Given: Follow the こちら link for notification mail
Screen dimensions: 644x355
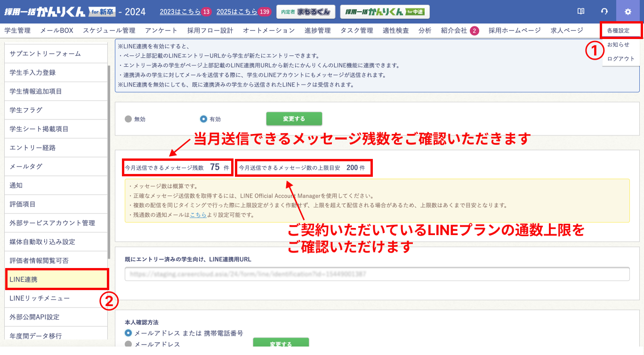Looking at the screenshot, I should (198, 215).
